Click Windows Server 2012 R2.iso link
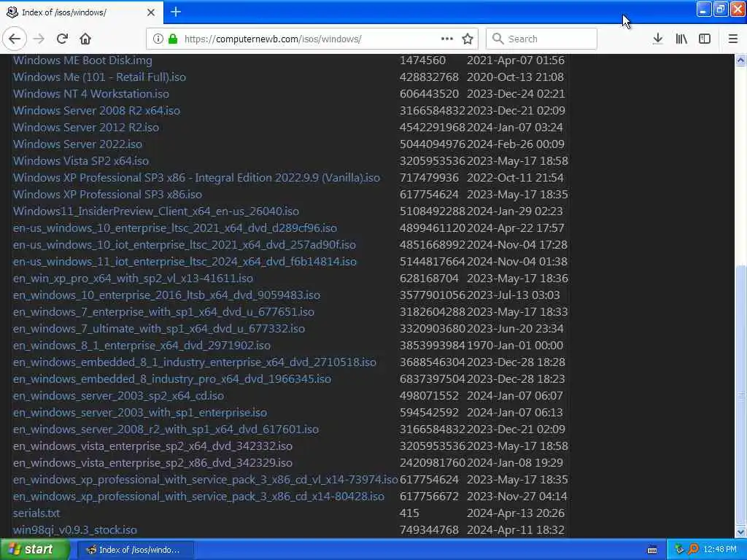The image size is (747, 560). coord(86,128)
